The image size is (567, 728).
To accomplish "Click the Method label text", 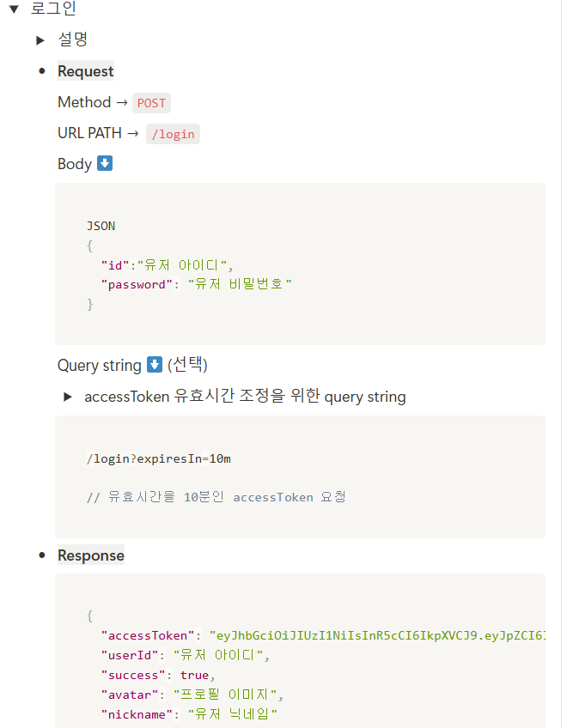I will [x=84, y=102].
